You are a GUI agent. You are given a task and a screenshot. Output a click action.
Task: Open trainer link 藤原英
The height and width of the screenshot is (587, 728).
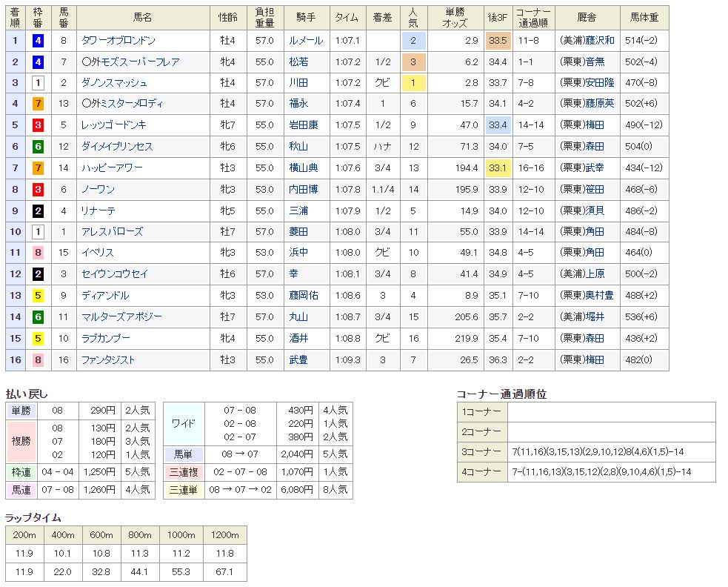(x=600, y=103)
